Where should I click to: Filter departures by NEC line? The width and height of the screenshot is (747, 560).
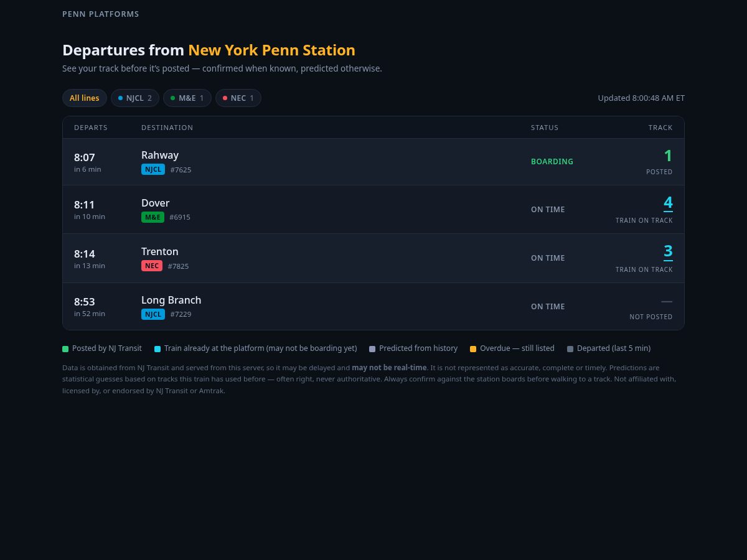point(238,98)
